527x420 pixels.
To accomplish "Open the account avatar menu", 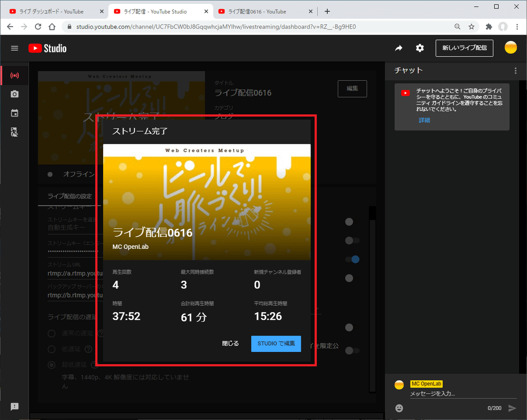I will click(511, 48).
